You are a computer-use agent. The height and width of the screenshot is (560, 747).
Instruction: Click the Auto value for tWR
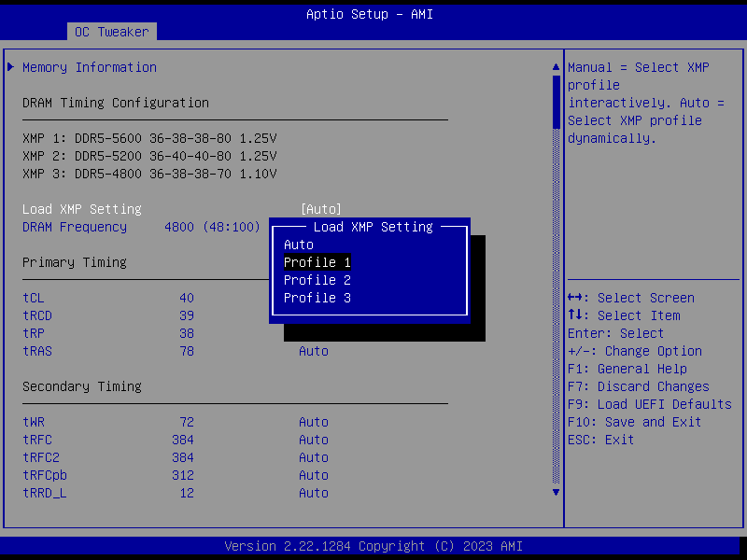click(x=314, y=423)
